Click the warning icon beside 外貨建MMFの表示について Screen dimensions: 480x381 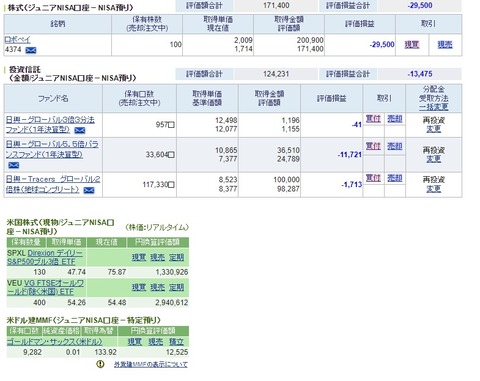[x=100, y=364]
